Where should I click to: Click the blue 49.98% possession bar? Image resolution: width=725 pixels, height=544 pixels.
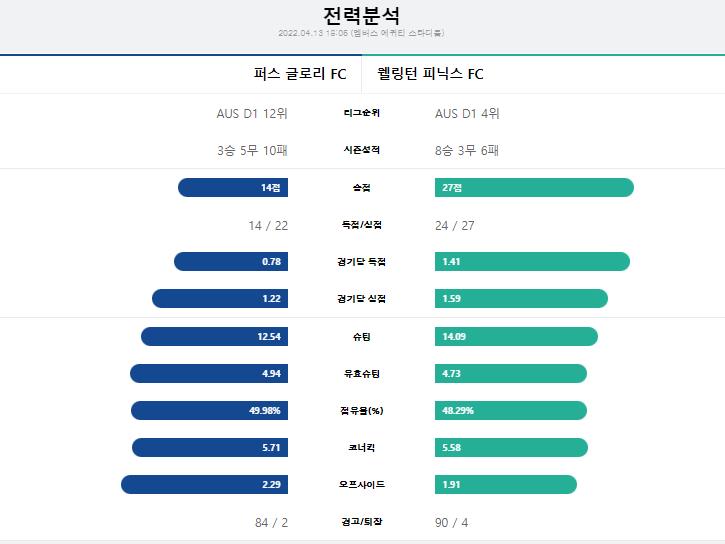click(x=209, y=410)
